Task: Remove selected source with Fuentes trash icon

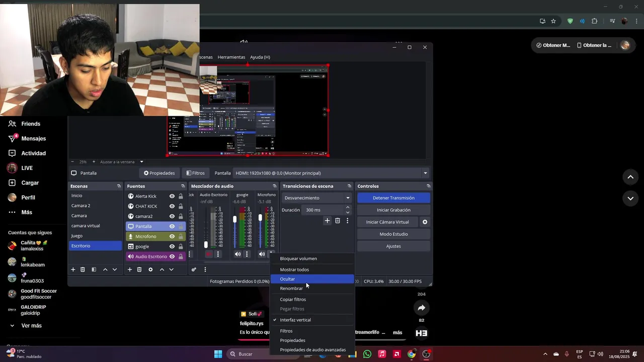Action: [x=139, y=269]
